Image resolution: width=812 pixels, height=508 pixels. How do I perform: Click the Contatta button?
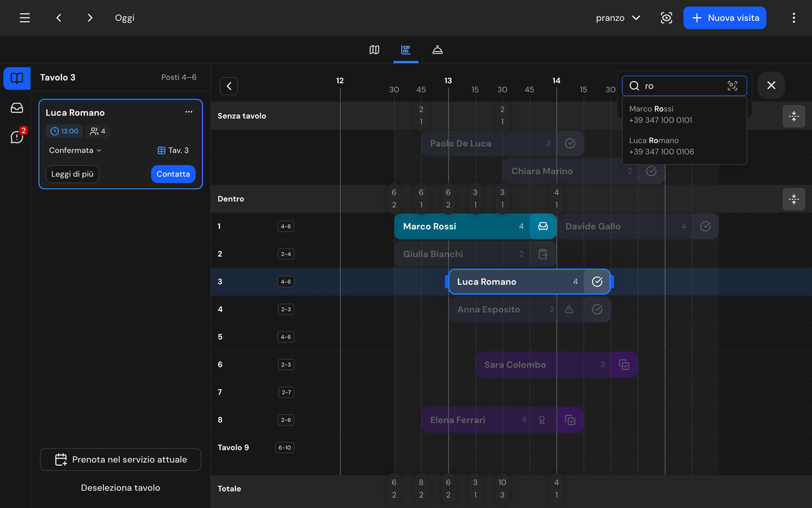pyautogui.click(x=173, y=174)
